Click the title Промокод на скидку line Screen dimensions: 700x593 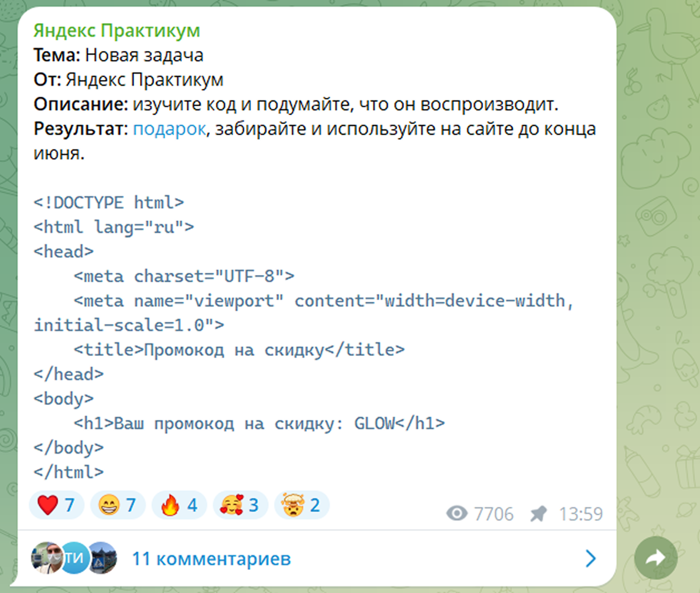tap(239, 350)
